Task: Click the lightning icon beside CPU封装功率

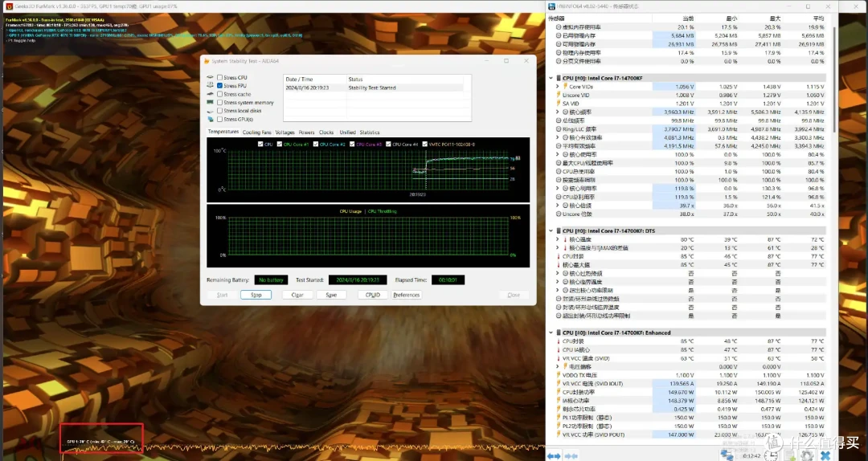Action: pos(559,392)
